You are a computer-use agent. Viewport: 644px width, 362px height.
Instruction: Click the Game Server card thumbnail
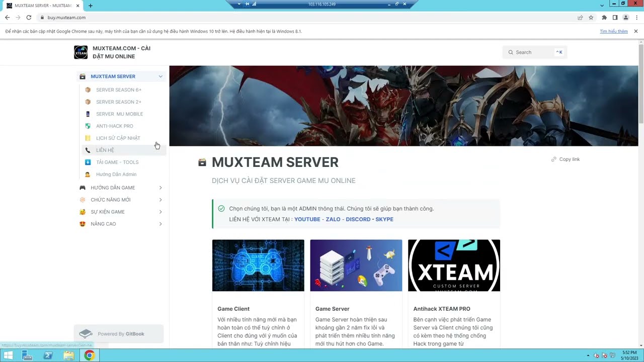click(356, 265)
